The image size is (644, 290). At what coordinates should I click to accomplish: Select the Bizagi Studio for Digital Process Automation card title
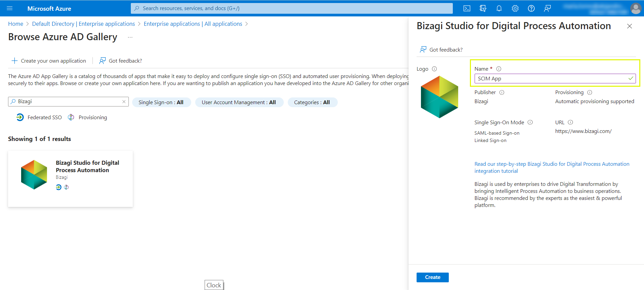(x=88, y=166)
